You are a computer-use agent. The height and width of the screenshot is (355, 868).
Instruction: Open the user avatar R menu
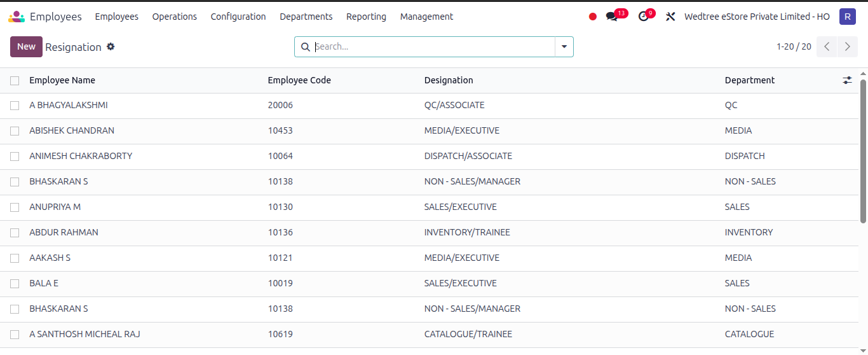(847, 17)
